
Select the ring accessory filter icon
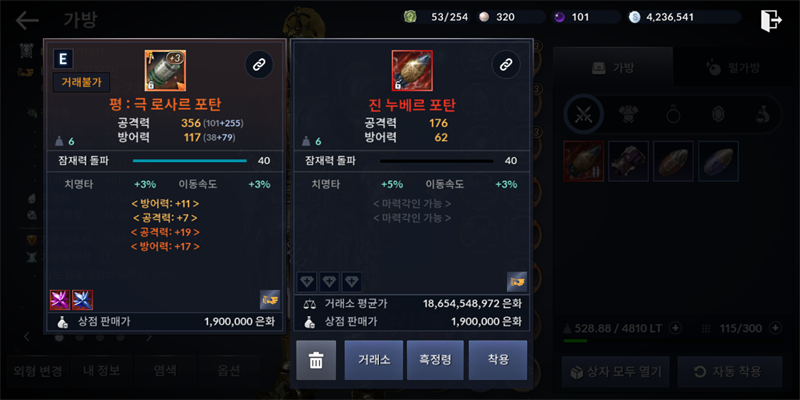tap(673, 115)
